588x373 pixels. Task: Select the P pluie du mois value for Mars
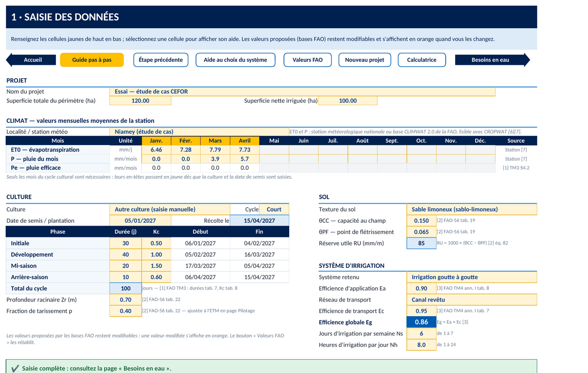tap(215, 159)
